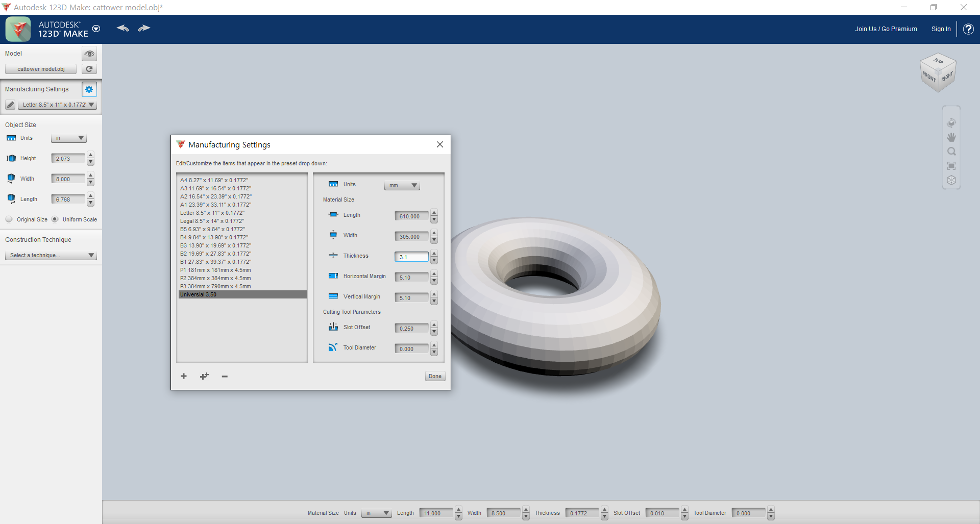Click the bottom bar Tool Diameter field
The image size is (980, 524).
pyautogui.click(x=749, y=513)
